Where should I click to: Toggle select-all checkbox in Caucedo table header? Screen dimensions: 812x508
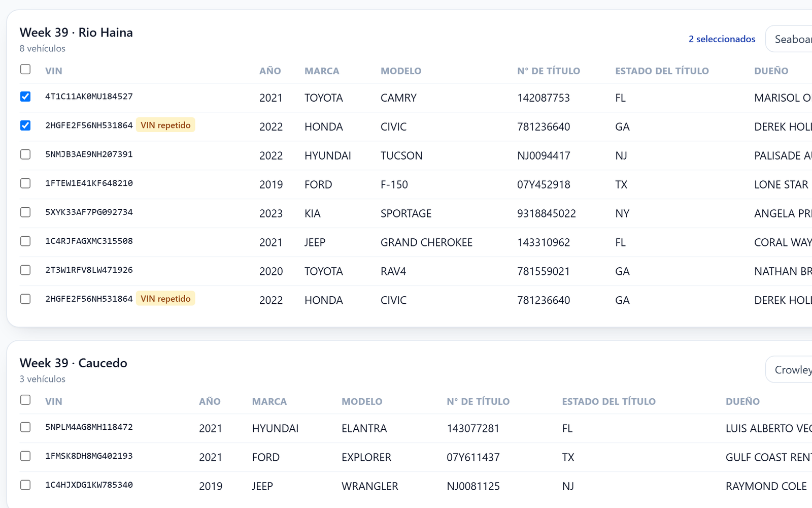(25, 400)
